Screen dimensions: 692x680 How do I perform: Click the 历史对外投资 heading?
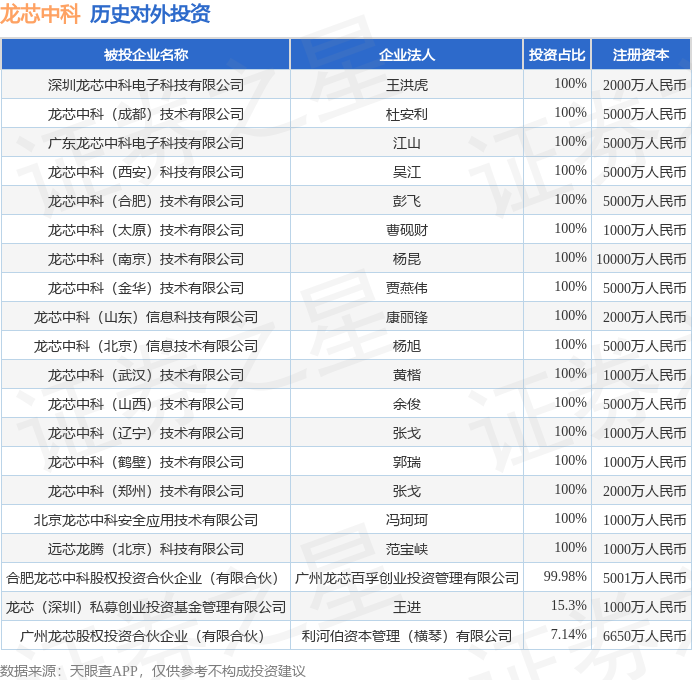pos(150,14)
